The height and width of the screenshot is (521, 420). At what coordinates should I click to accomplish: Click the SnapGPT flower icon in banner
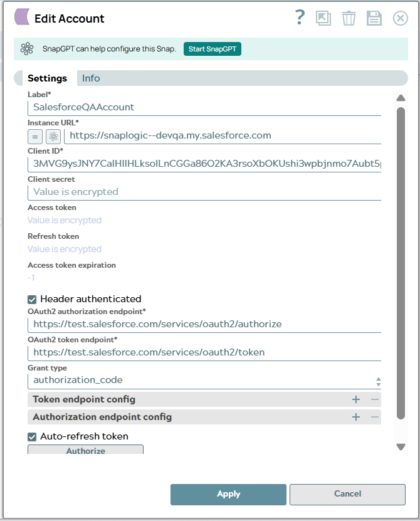[x=27, y=49]
